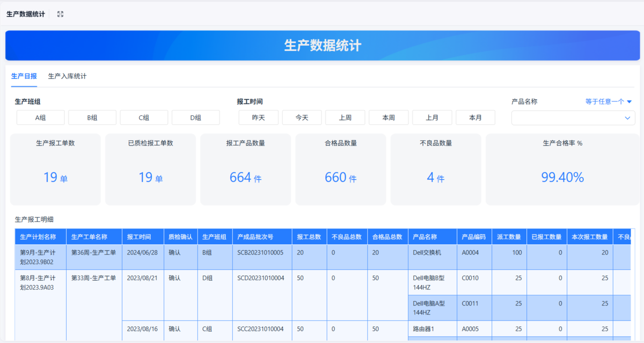
Task: Select batch cell SCD20231010004
Action: (262, 295)
